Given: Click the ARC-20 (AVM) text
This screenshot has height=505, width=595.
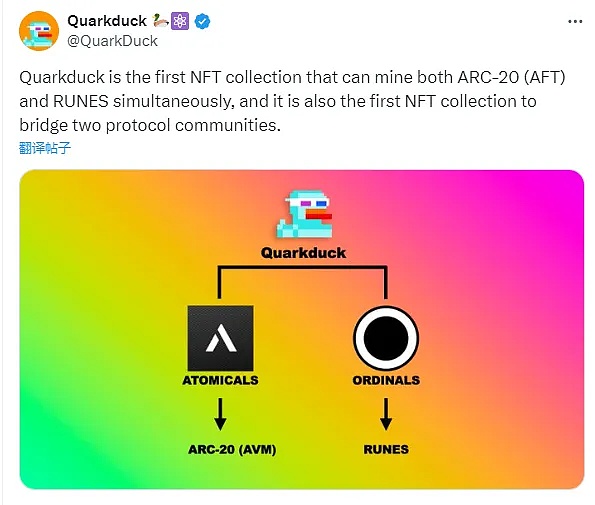Looking at the screenshot, I should pyautogui.click(x=232, y=449).
